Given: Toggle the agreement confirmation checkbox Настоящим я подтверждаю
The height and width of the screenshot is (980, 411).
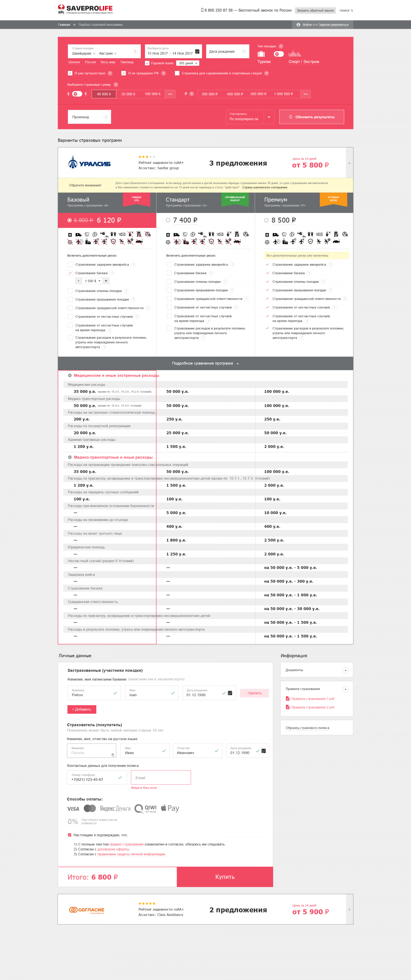Looking at the screenshot, I should click(x=70, y=835).
